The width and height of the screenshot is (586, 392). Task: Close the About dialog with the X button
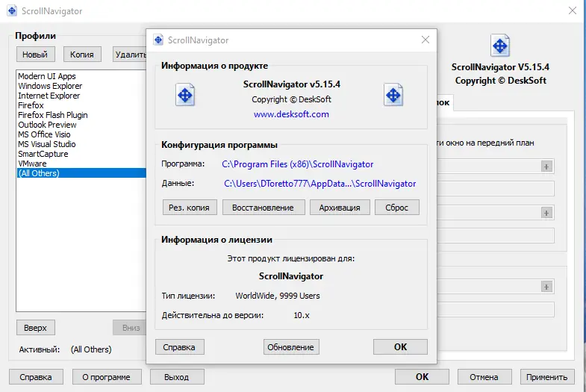click(x=426, y=40)
